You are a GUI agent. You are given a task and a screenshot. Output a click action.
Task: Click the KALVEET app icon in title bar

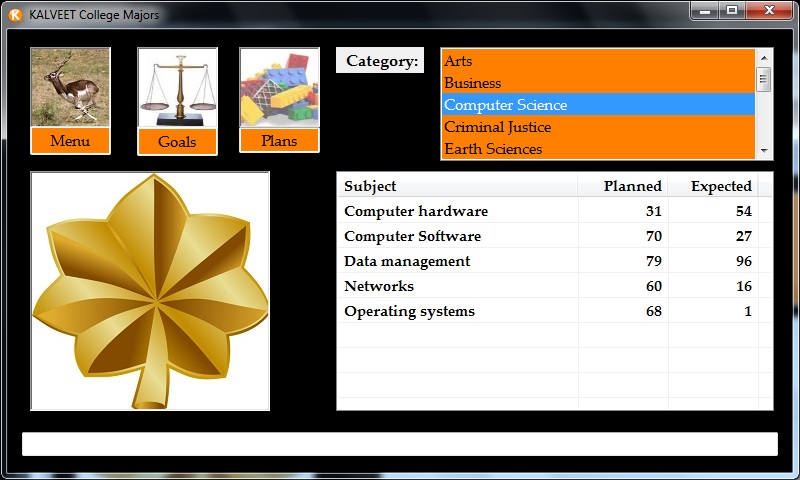point(16,14)
